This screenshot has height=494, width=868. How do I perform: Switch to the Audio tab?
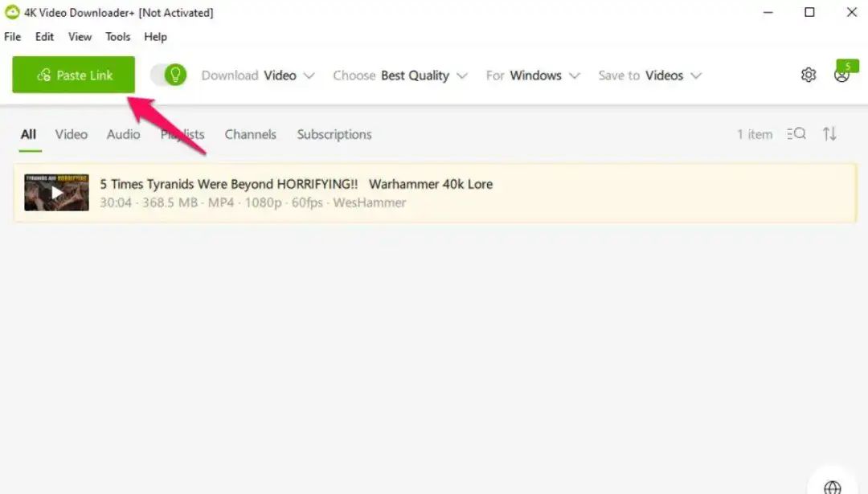(124, 134)
